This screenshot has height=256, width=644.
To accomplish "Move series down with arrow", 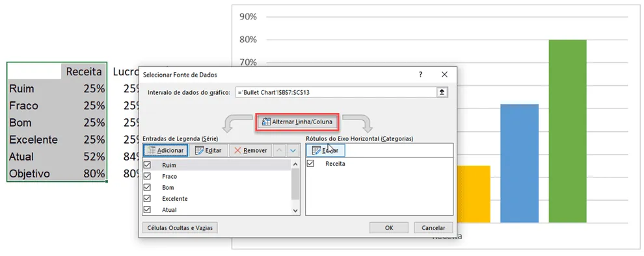I will pos(293,151).
